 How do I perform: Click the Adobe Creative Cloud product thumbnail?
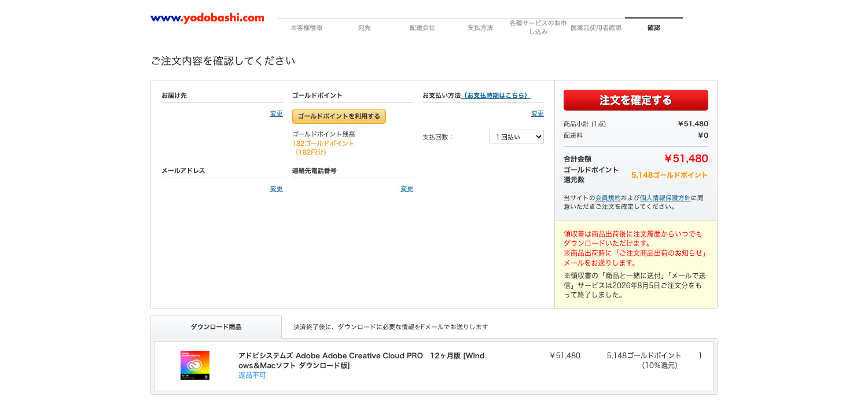(195, 365)
